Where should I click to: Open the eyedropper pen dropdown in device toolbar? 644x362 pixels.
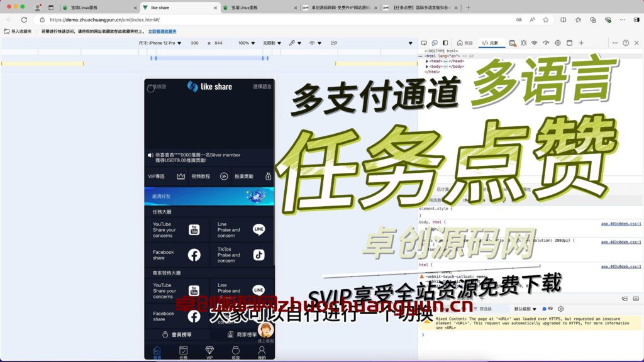click(295, 43)
